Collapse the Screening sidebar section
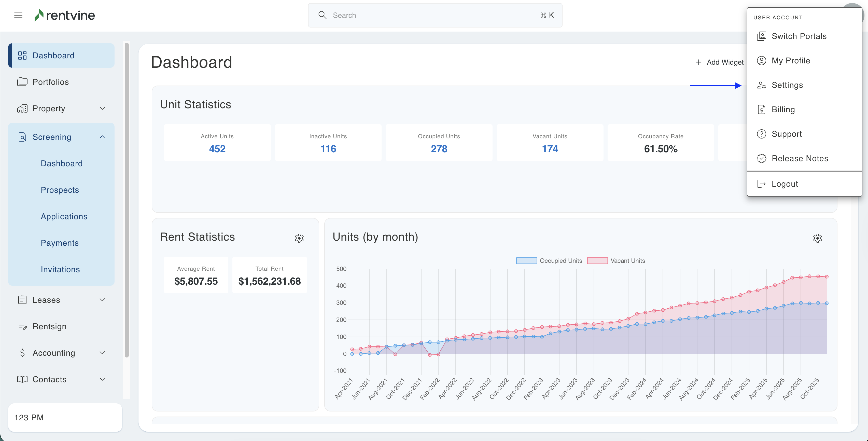 click(102, 137)
